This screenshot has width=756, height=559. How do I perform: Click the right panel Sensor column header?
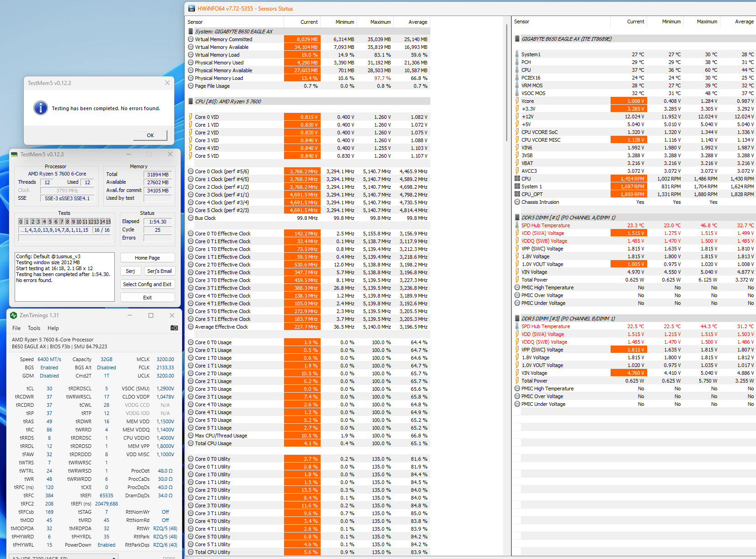pos(561,21)
